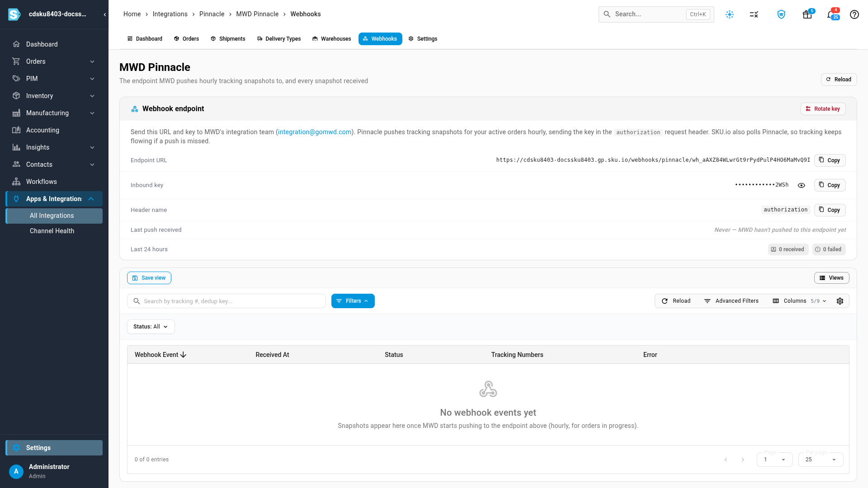Open Accounting in the sidebar

coord(54,130)
